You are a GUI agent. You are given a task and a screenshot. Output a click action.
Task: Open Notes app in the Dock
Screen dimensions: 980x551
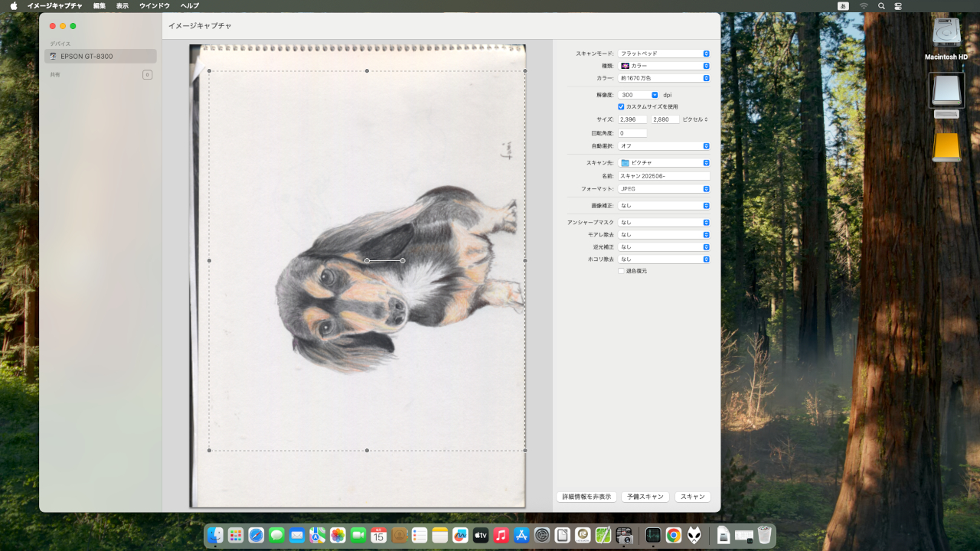[439, 535]
